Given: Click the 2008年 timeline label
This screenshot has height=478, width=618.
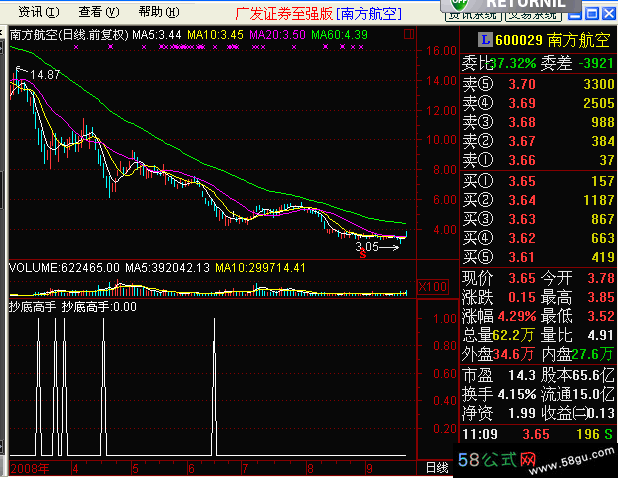Looking at the screenshot, I should [x=30, y=469].
